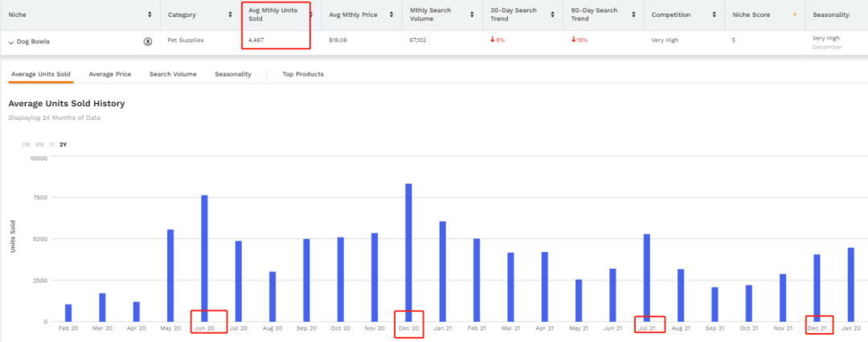Click the Seasonality column header
The height and width of the screenshot is (342, 868).
coord(831,15)
